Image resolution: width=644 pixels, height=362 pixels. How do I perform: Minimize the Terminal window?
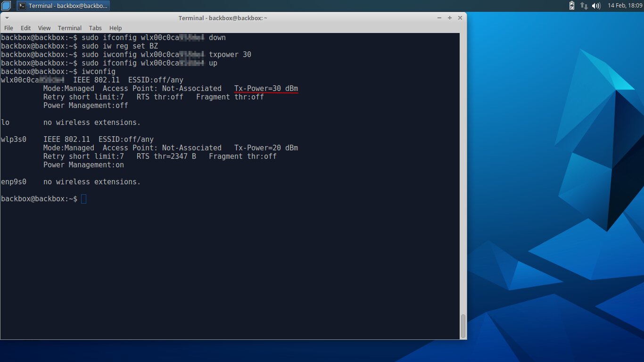[440, 18]
